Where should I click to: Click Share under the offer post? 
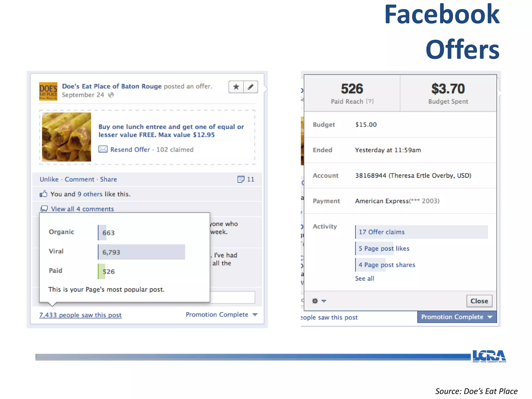109,179
